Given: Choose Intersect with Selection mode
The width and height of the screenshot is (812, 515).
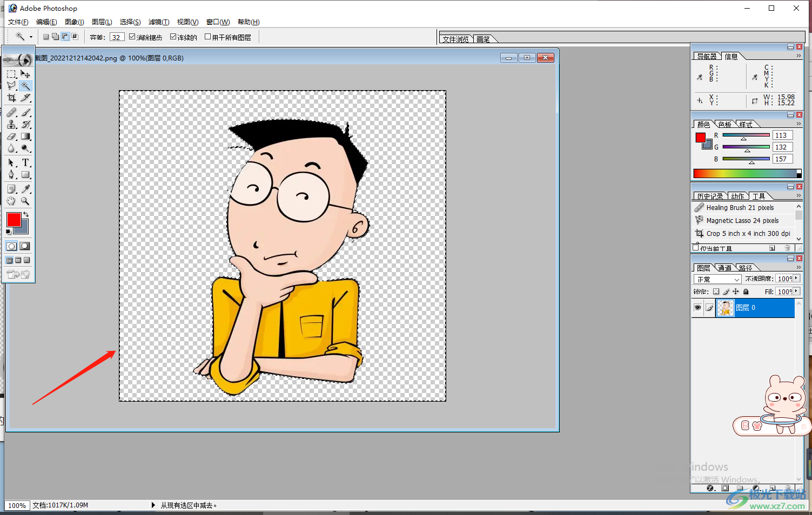Looking at the screenshot, I should point(75,37).
